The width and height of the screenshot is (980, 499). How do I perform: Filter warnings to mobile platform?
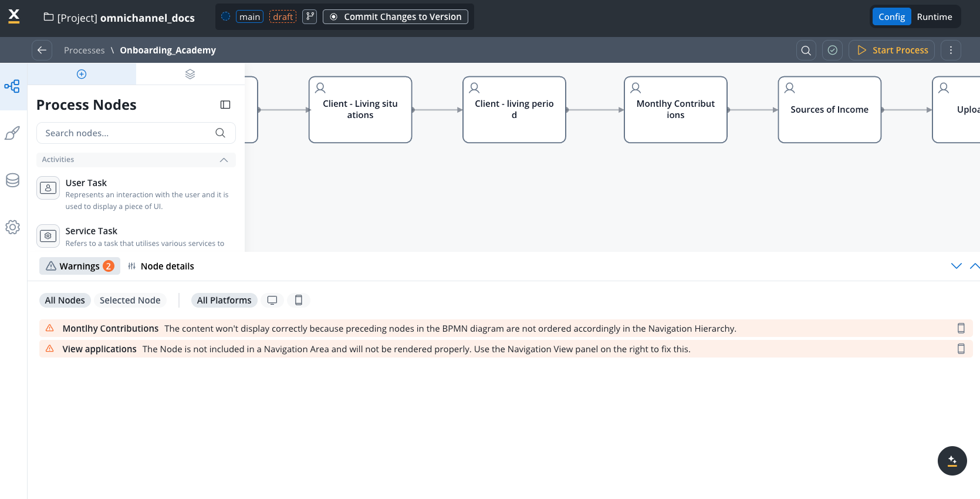(299, 301)
